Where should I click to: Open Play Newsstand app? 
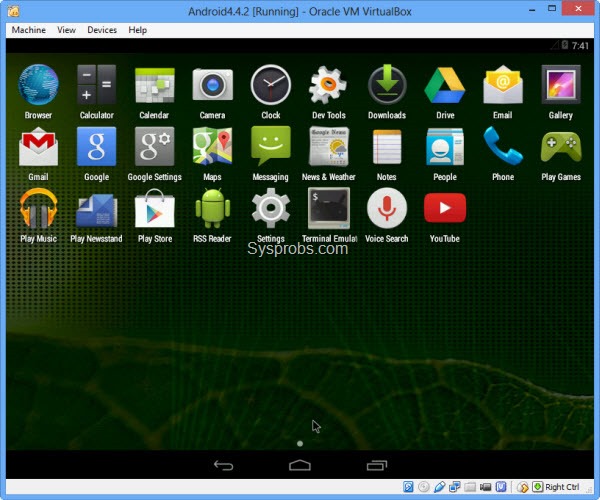click(x=96, y=210)
